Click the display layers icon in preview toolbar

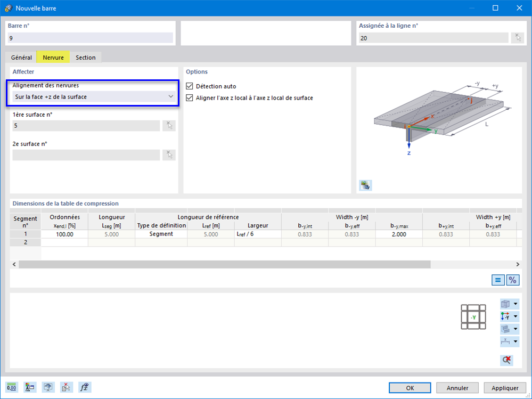505,329
